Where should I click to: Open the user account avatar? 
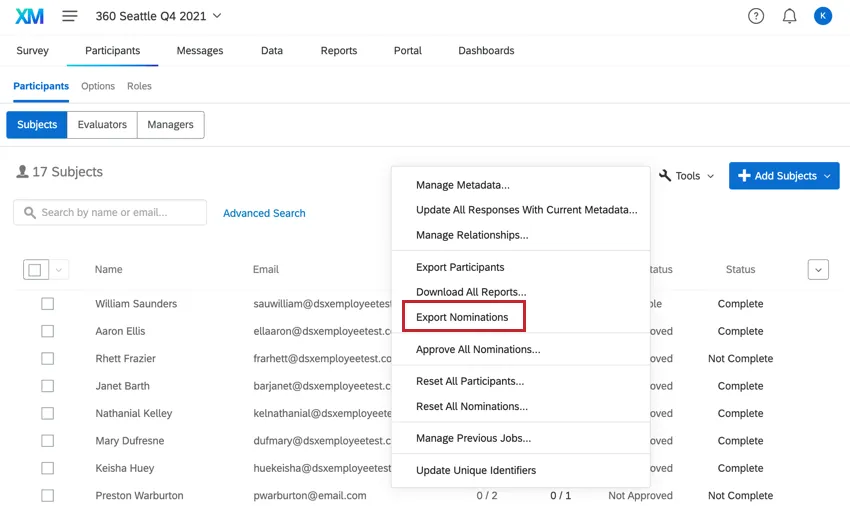pos(822,16)
